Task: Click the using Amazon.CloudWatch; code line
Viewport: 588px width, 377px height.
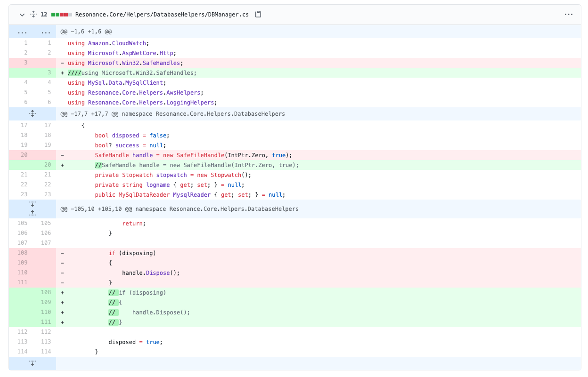Action: 108,43
